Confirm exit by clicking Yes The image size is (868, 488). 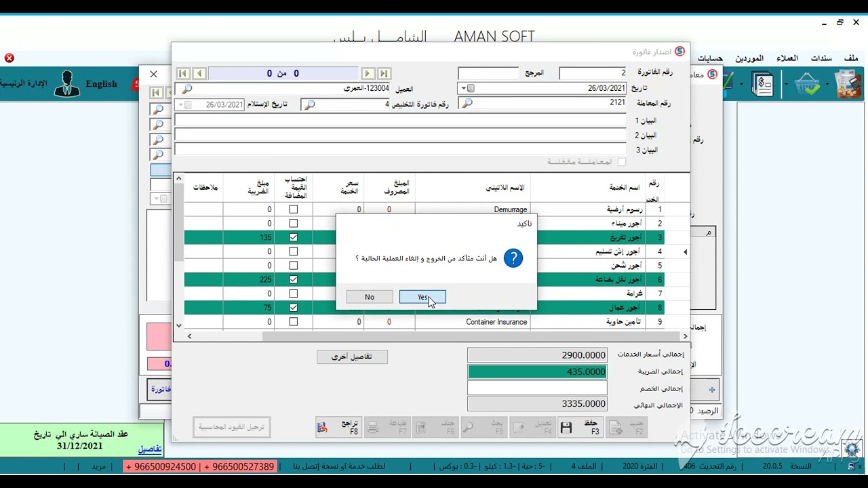coord(422,297)
